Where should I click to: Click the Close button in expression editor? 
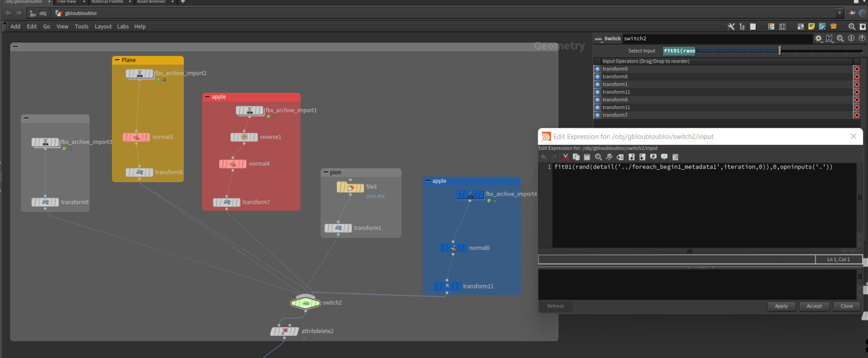pyautogui.click(x=846, y=306)
